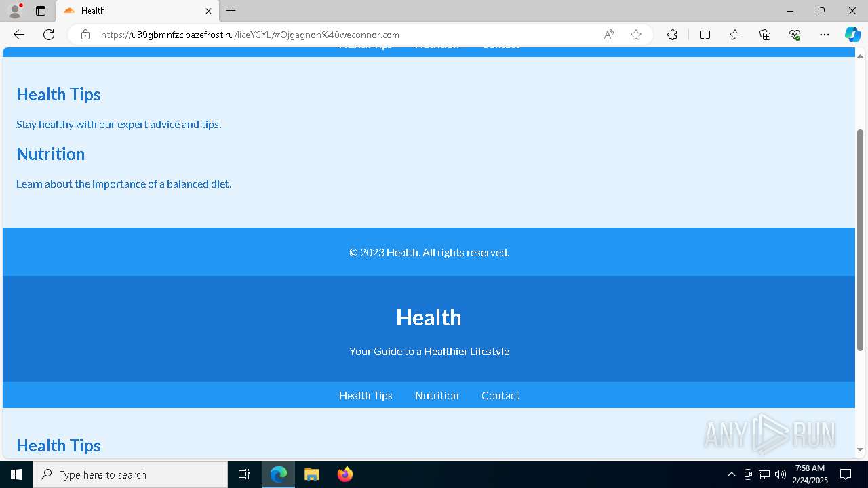Follow the Contact nav link

(x=500, y=395)
